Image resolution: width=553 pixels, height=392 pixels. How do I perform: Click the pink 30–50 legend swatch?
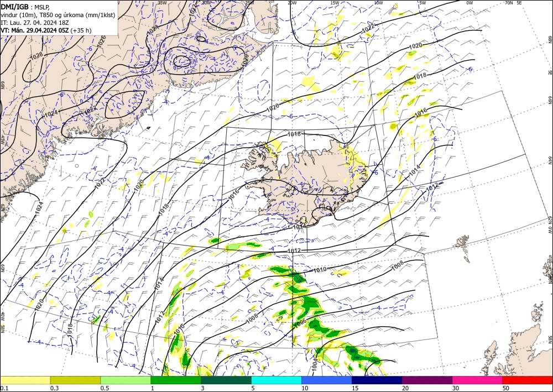tap(478, 380)
